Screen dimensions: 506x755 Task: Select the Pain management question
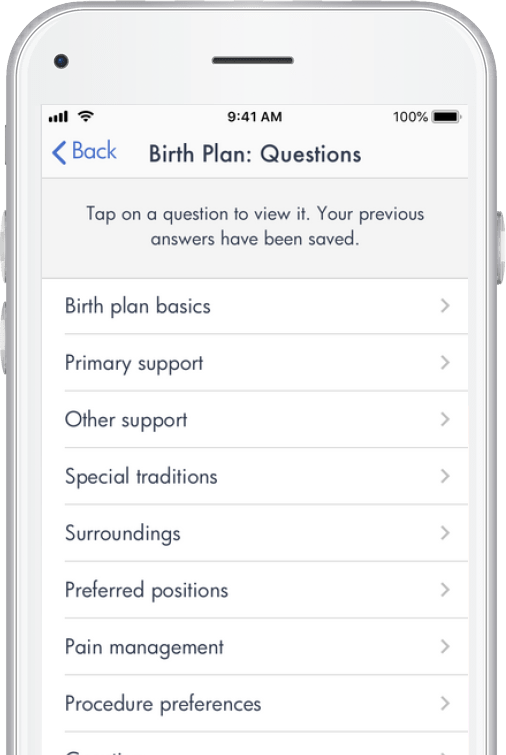tap(255, 647)
